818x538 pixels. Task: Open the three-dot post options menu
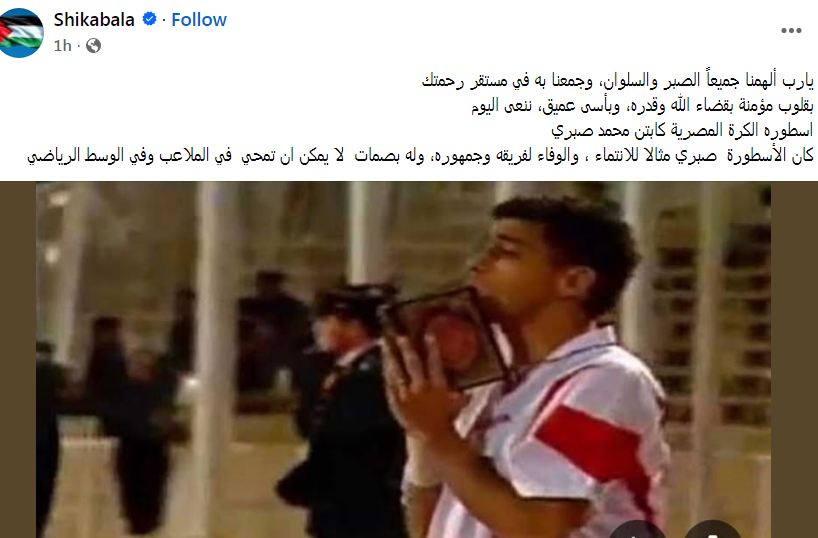[x=791, y=31]
